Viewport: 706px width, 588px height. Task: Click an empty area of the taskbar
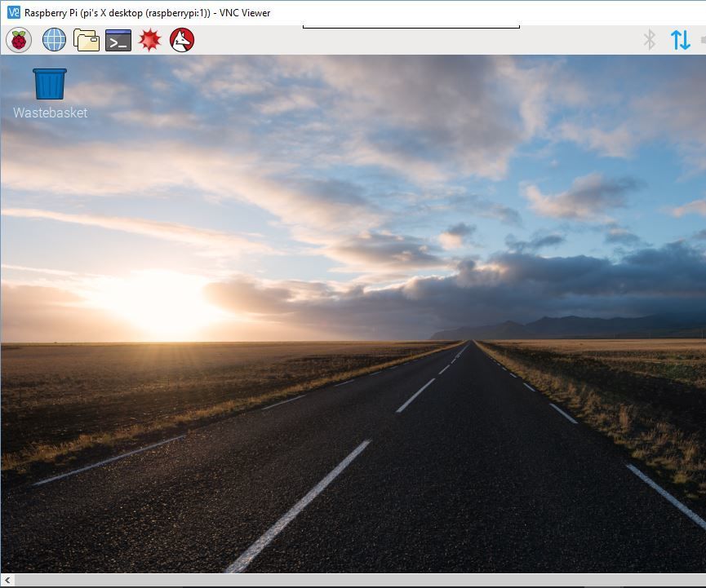[408, 38]
